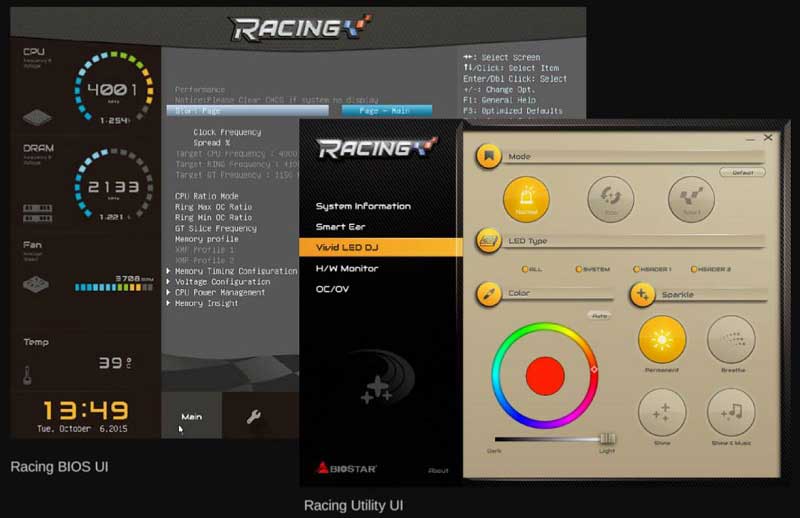
Task: Minimize the Racing Utility window
Action: [x=750, y=138]
